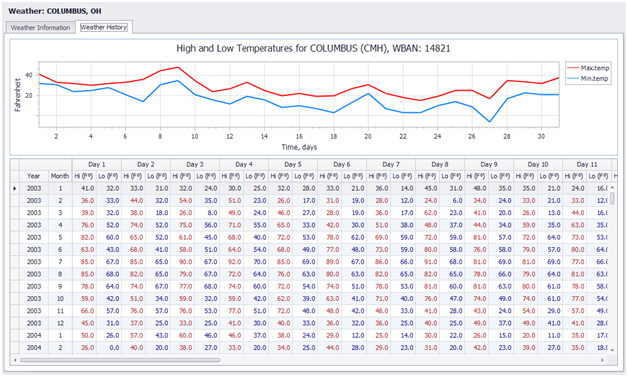
Task: Click the vertical scrollbar thumb of the grid
Action: [x=612, y=198]
